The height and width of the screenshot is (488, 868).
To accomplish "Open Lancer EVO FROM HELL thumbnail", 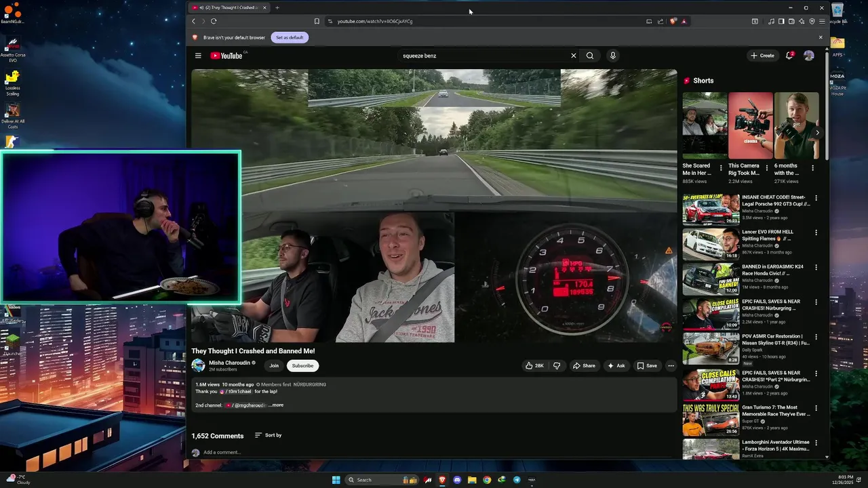I will click(x=711, y=244).
